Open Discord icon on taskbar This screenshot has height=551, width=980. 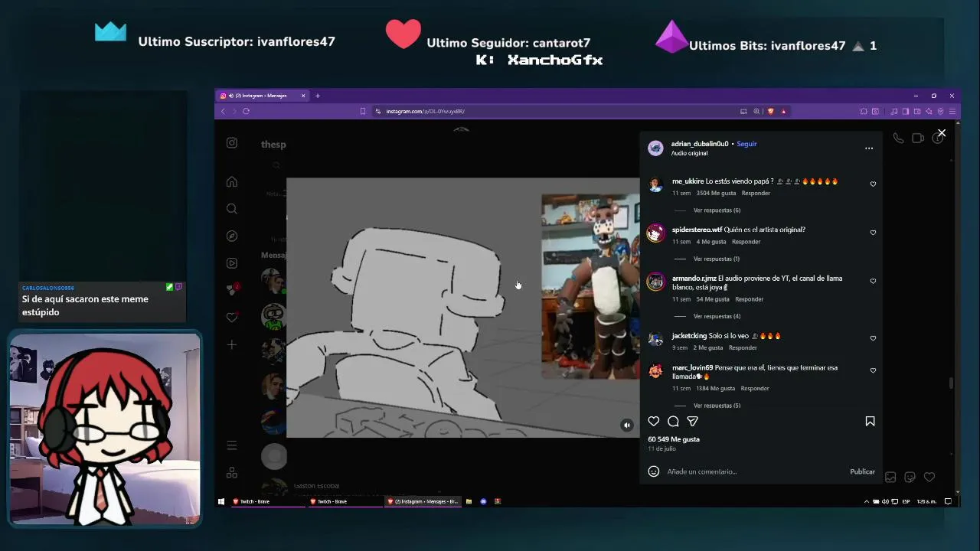click(483, 501)
